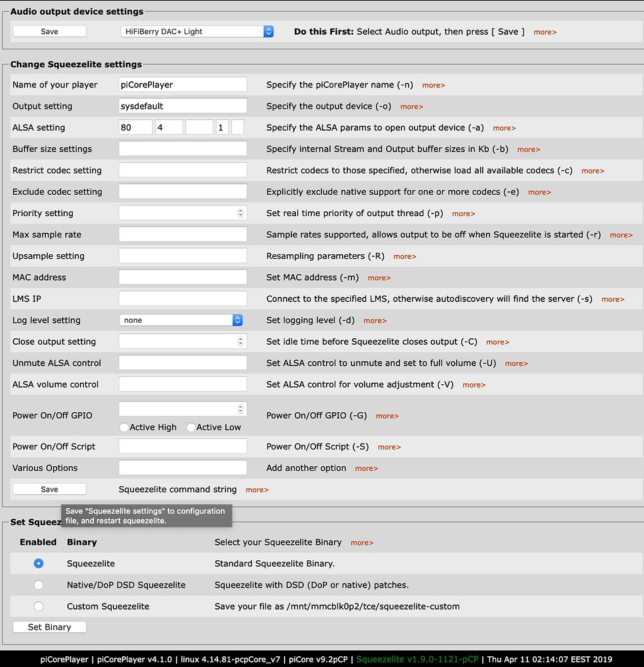Click the Various Options input field
The width and height of the screenshot is (644, 667).
[183, 468]
